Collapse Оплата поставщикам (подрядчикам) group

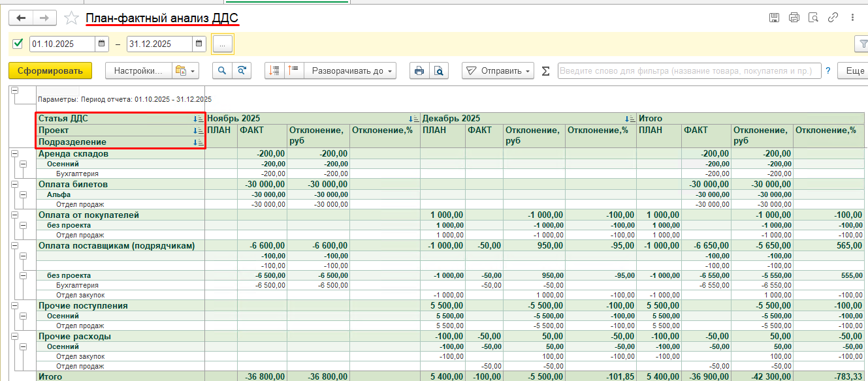pos(14,245)
